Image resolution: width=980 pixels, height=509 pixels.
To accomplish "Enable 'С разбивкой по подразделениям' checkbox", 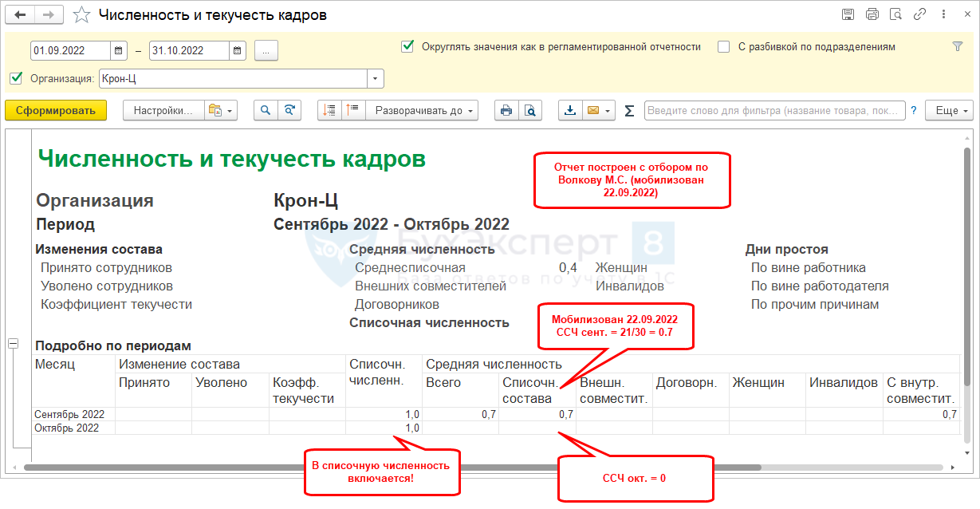I will coord(724,46).
